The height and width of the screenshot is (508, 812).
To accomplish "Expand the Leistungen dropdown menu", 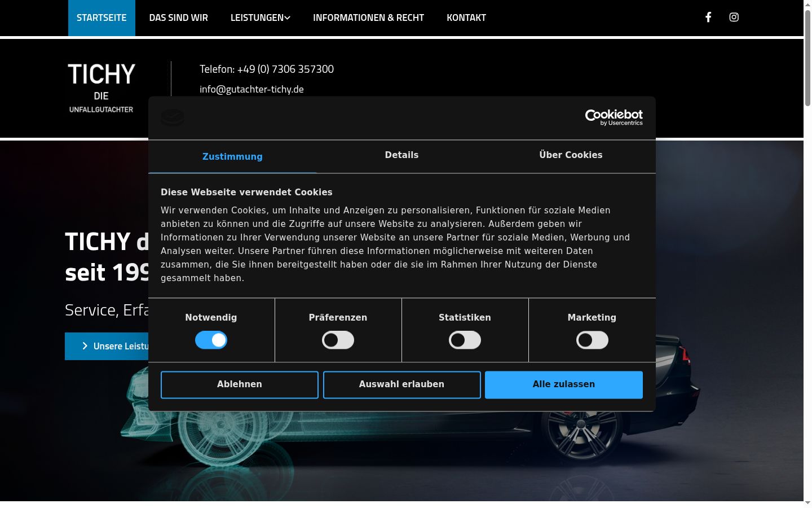I will (261, 17).
